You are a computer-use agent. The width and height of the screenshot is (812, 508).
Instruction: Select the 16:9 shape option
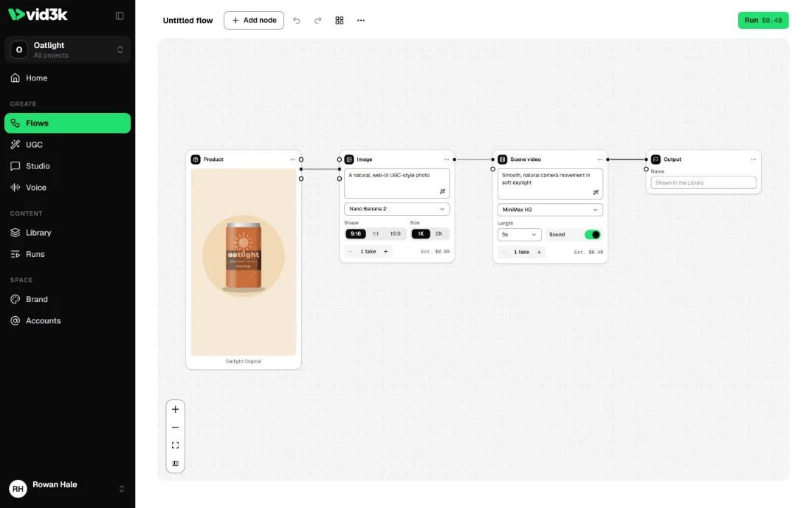click(395, 234)
